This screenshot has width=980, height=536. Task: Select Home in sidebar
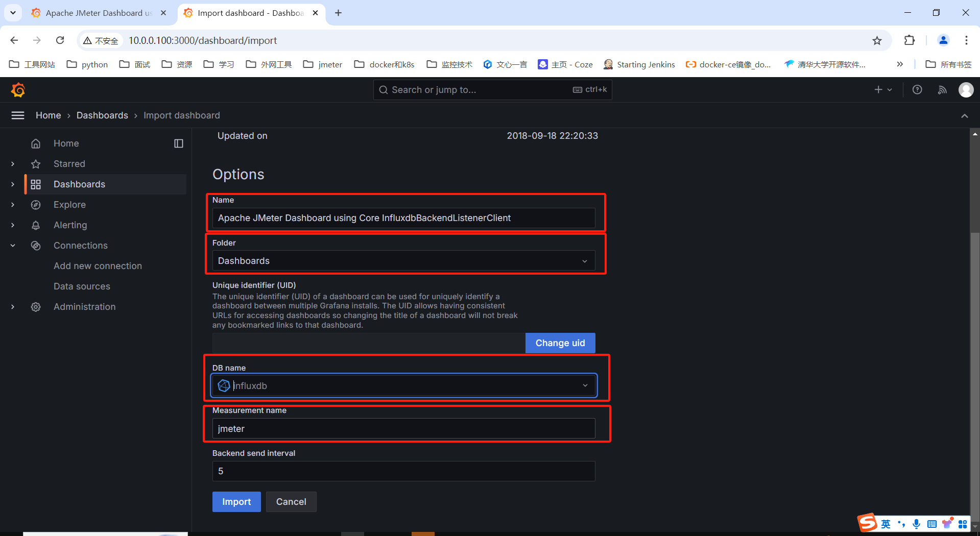66,143
